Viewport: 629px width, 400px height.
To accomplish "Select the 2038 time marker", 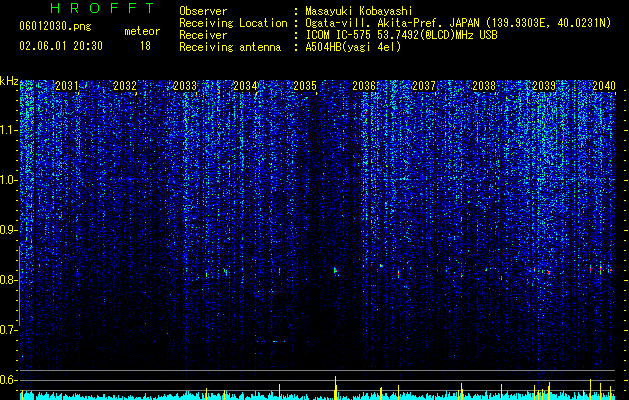I will (484, 85).
